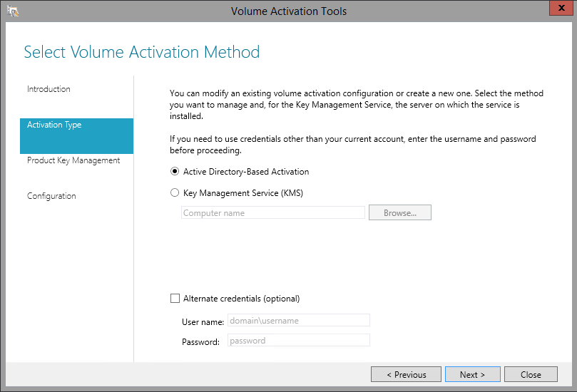577x392 pixels.
Task: Click the paragraph starting 'If you need to use credentials'
Action: click(352, 145)
